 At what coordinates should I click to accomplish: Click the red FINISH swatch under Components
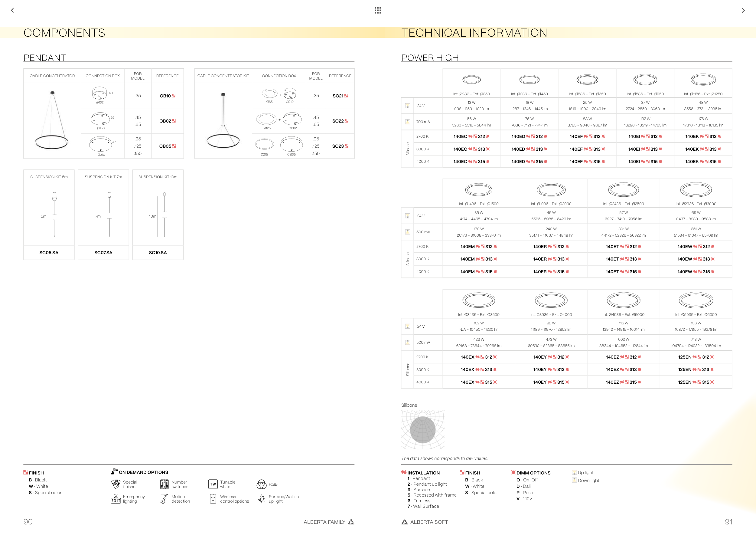pos(26,472)
